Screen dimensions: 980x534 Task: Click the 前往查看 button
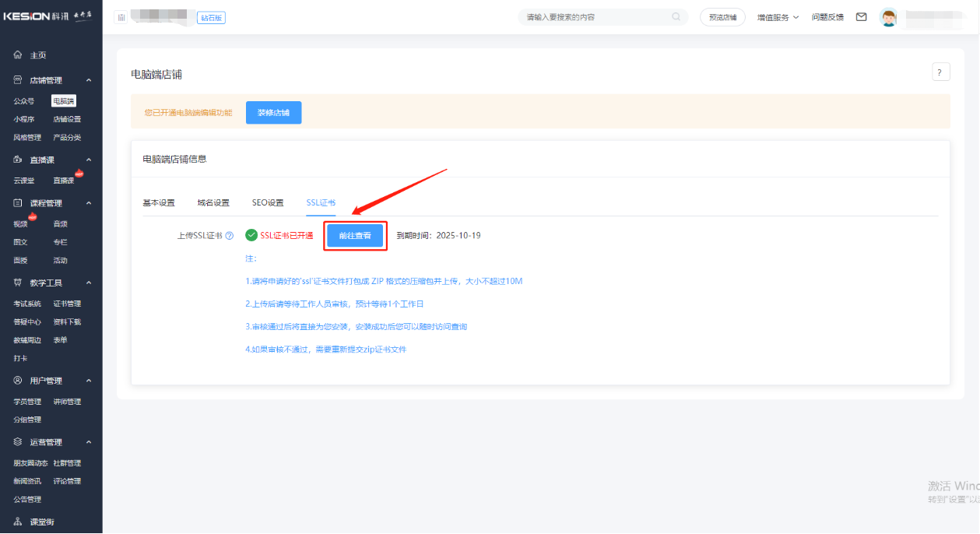click(355, 236)
